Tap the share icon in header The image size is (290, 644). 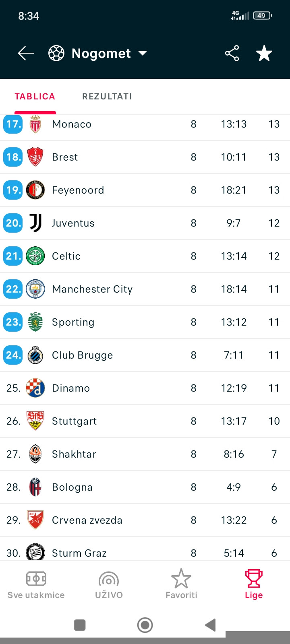point(232,54)
